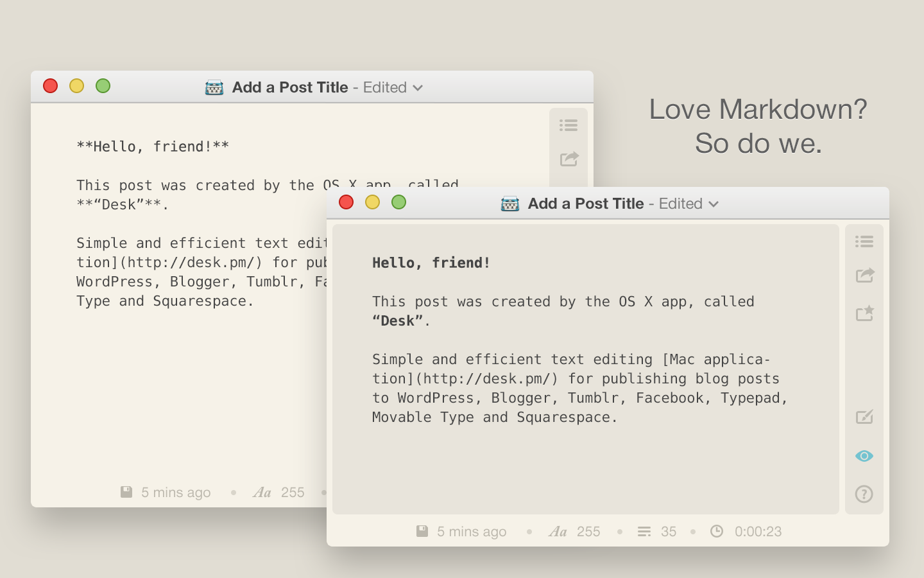Open help question mark icon
The image size is (924, 578).
(864, 494)
